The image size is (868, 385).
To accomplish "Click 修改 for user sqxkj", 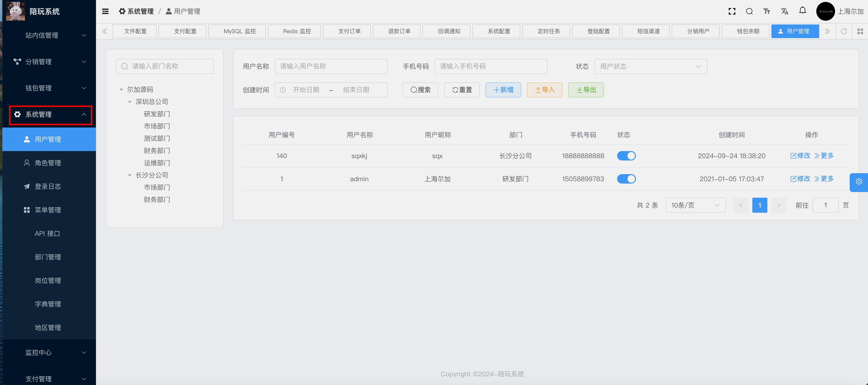I will [800, 156].
